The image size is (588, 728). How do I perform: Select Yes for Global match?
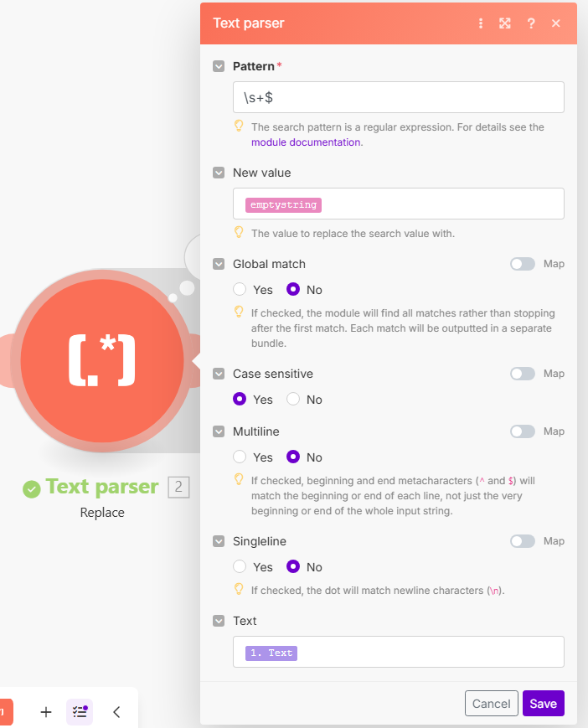[240, 290]
